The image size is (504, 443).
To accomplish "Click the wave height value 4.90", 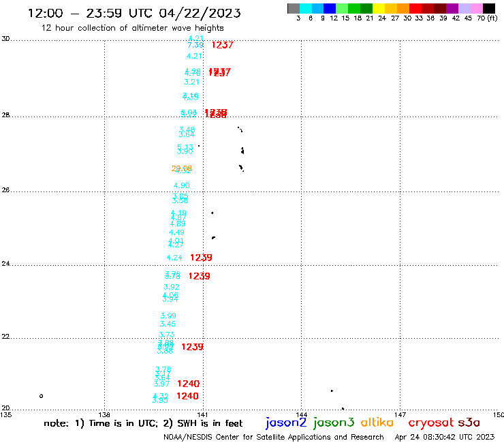I will (182, 185).
